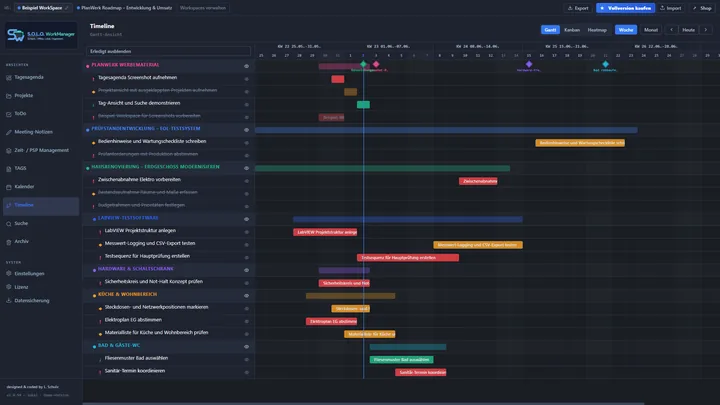Open Datensicherung download icon
The height and width of the screenshot is (405, 720).
click(x=9, y=301)
